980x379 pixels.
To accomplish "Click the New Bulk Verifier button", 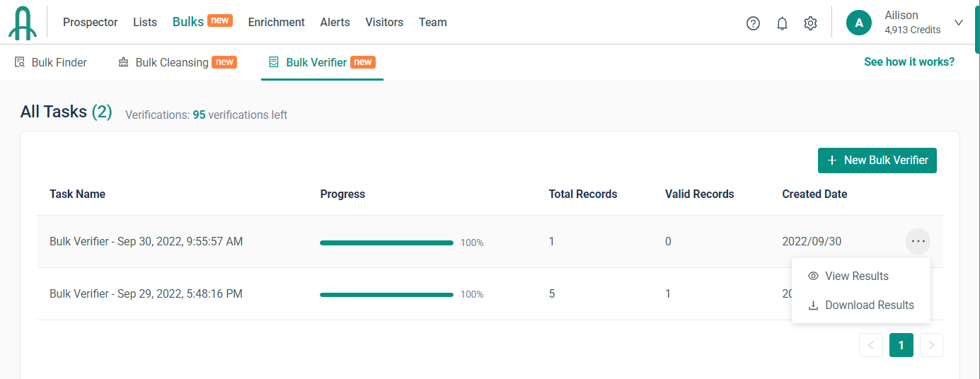I will coord(877,161).
